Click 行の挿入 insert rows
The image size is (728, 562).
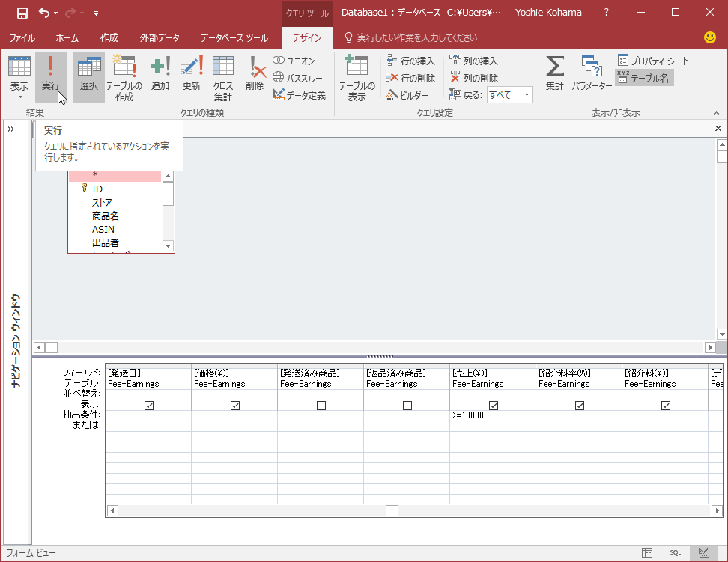pyautogui.click(x=411, y=61)
